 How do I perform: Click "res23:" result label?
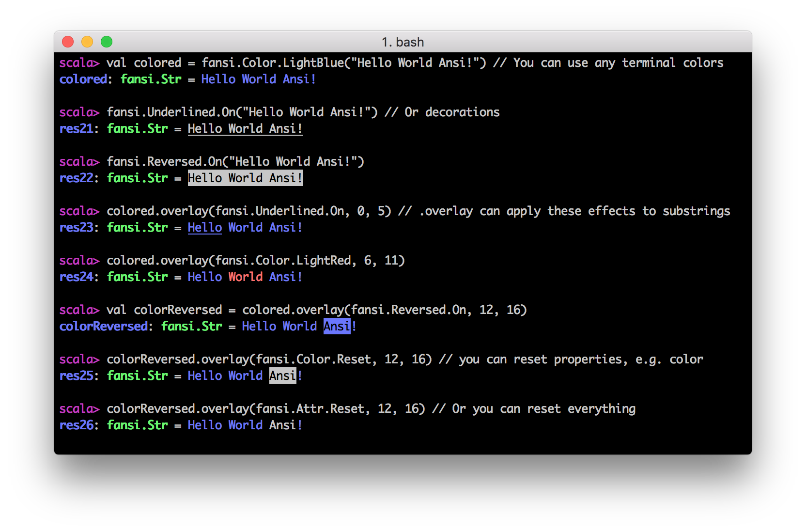[x=79, y=228]
